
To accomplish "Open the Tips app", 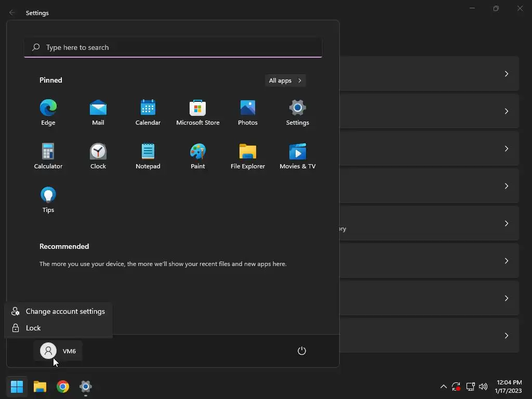I will tap(48, 200).
